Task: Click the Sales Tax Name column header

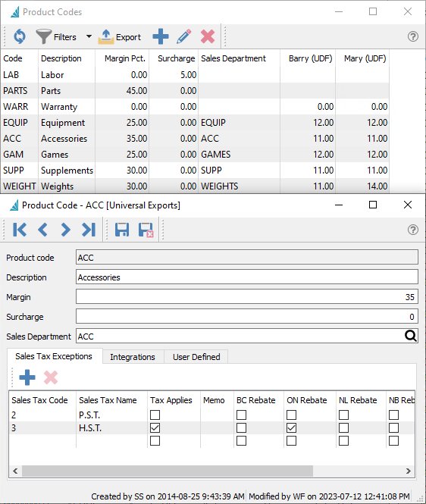Action: point(111,400)
